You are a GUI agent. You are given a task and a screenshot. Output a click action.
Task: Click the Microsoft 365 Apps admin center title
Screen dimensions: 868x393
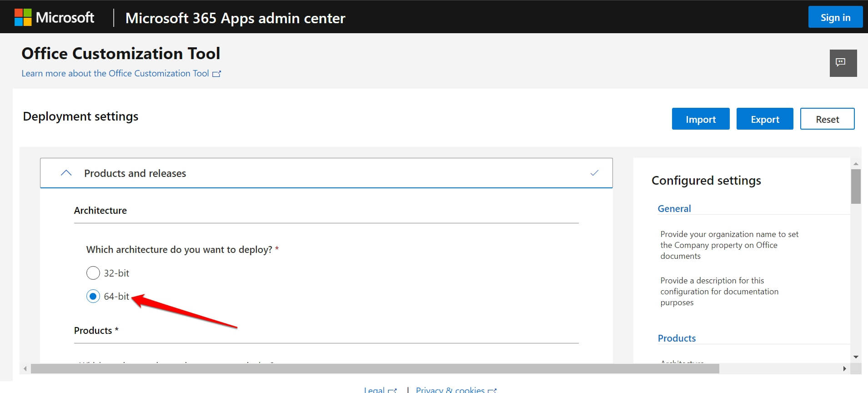click(x=235, y=18)
